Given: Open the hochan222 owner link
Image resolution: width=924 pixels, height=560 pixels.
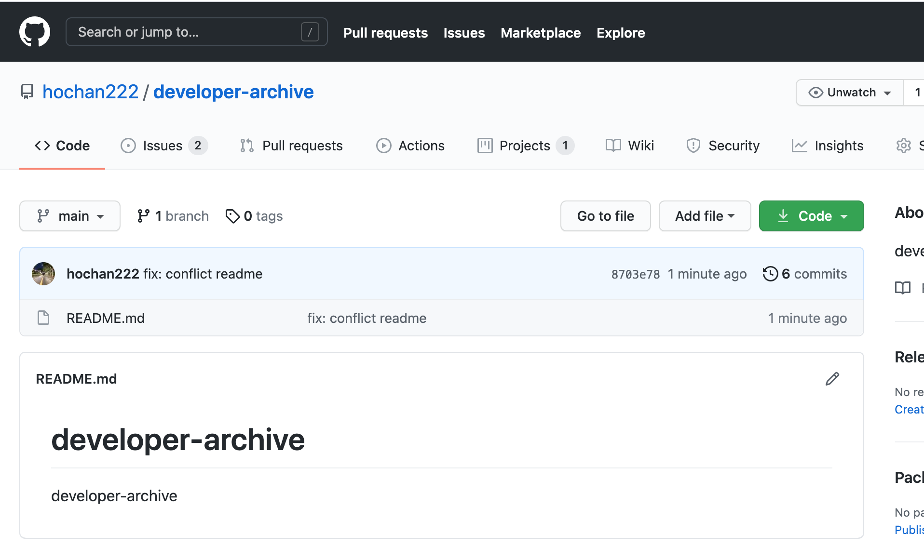Looking at the screenshot, I should (90, 92).
